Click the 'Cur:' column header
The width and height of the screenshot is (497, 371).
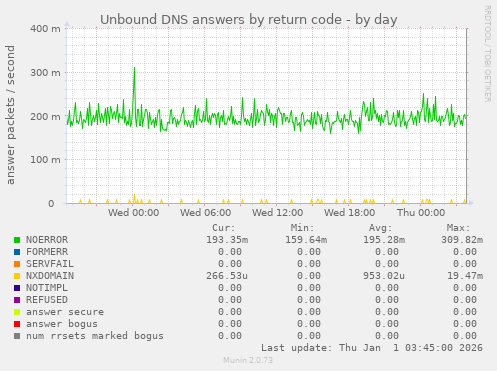[x=224, y=228]
